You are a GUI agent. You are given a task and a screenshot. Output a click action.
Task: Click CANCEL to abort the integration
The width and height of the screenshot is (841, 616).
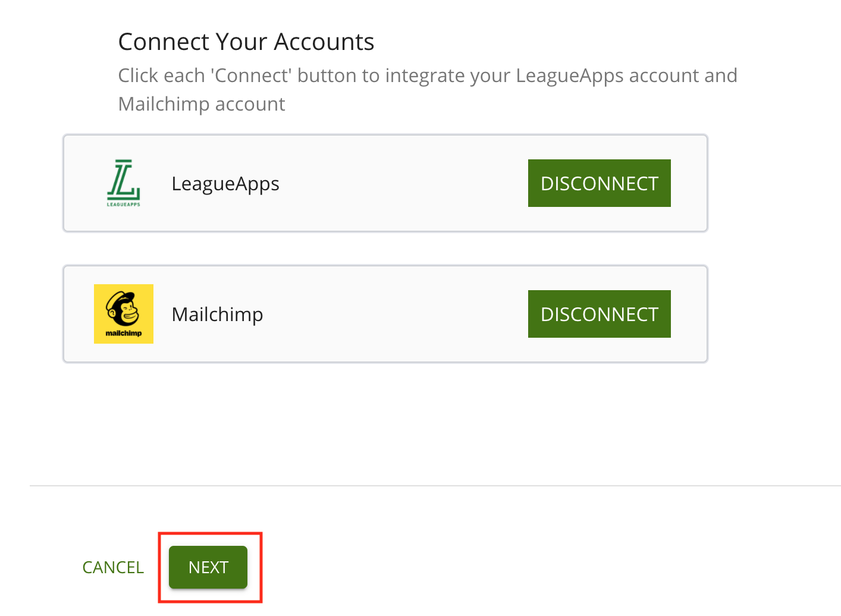point(113,567)
